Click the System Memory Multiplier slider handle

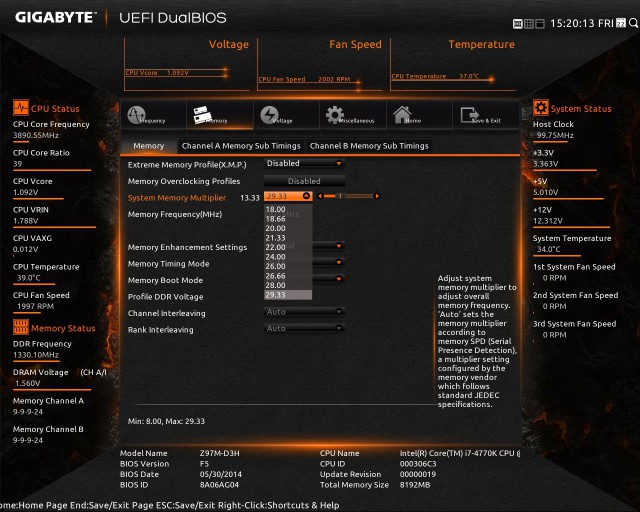pos(339,196)
